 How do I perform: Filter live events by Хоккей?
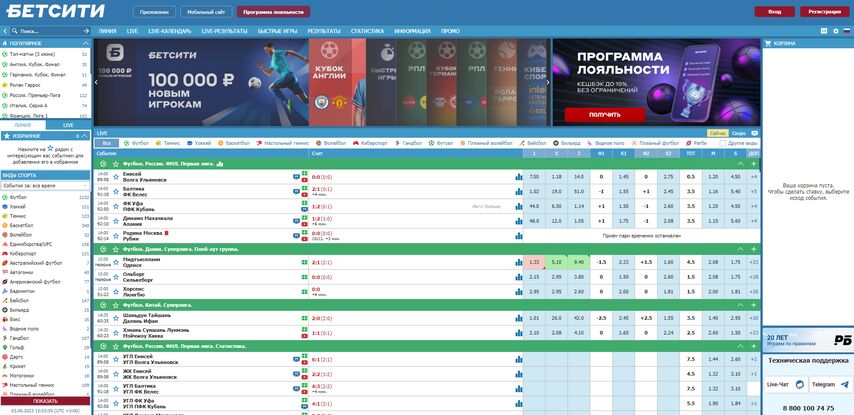[198, 143]
